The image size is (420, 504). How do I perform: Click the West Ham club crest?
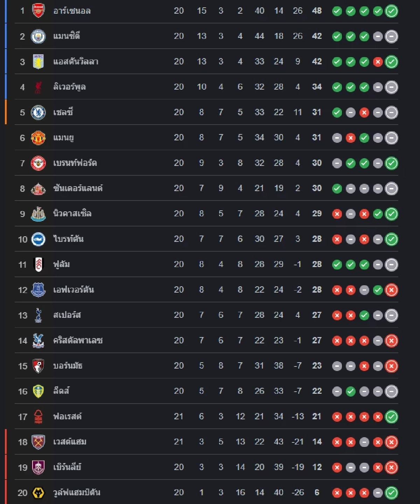click(x=38, y=442)
